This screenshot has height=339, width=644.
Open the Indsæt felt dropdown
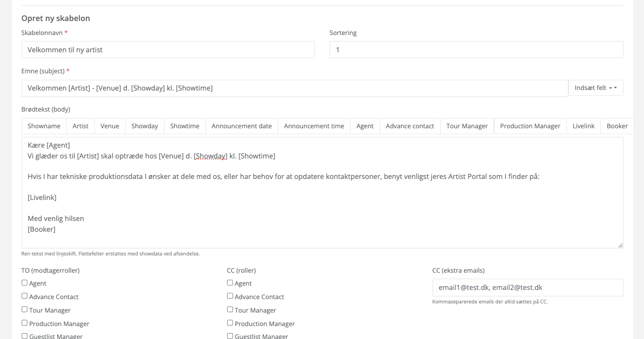point(595,87)
